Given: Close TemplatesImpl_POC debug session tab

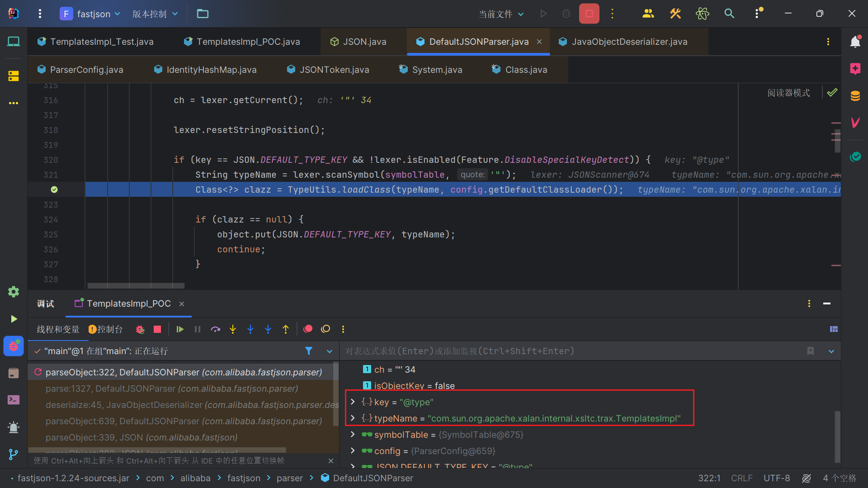Looking at the screenshot, I should pos(182,304).
